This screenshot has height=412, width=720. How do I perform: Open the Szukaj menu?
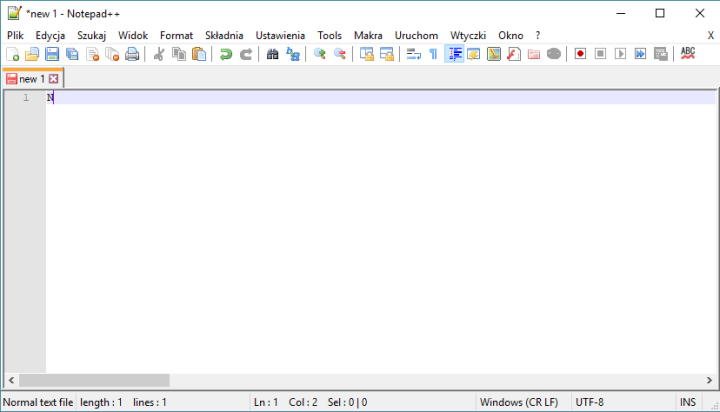(x=91, y=35)
